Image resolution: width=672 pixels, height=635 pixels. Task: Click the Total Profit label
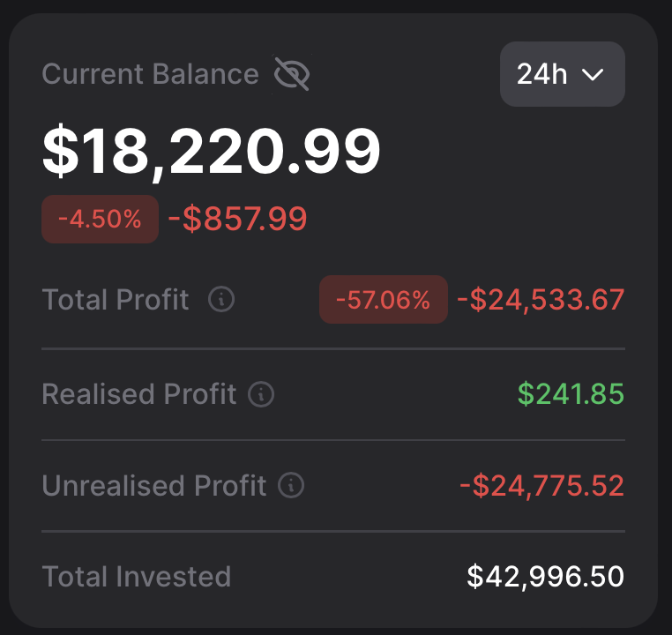click(x=116, y=300)
